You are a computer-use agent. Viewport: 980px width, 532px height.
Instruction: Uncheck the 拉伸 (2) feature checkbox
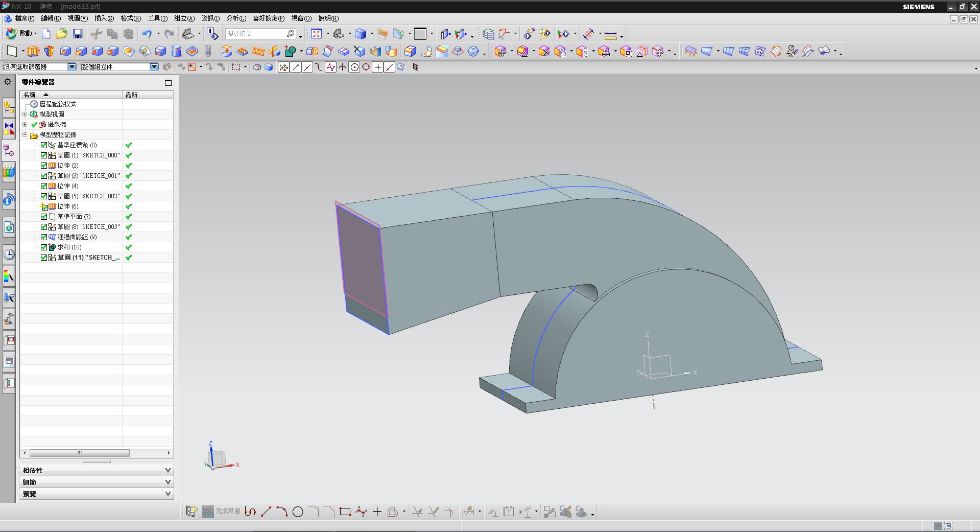point(44,166)
